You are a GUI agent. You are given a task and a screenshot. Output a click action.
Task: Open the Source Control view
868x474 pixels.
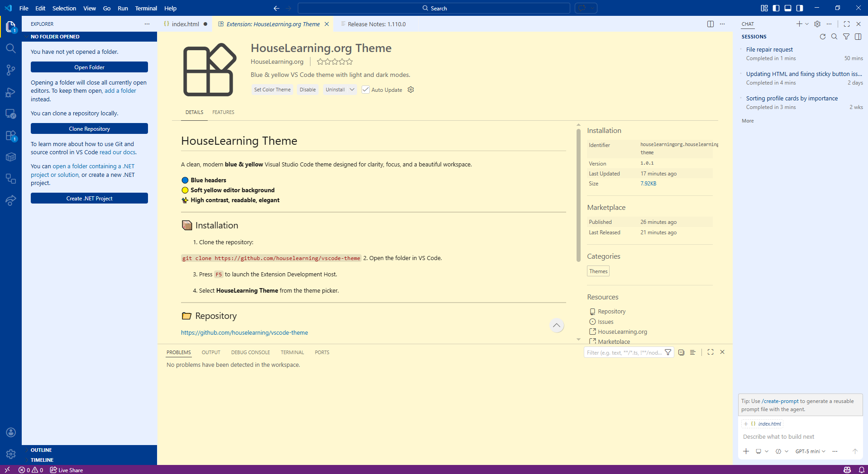click(x=11, y=70)
